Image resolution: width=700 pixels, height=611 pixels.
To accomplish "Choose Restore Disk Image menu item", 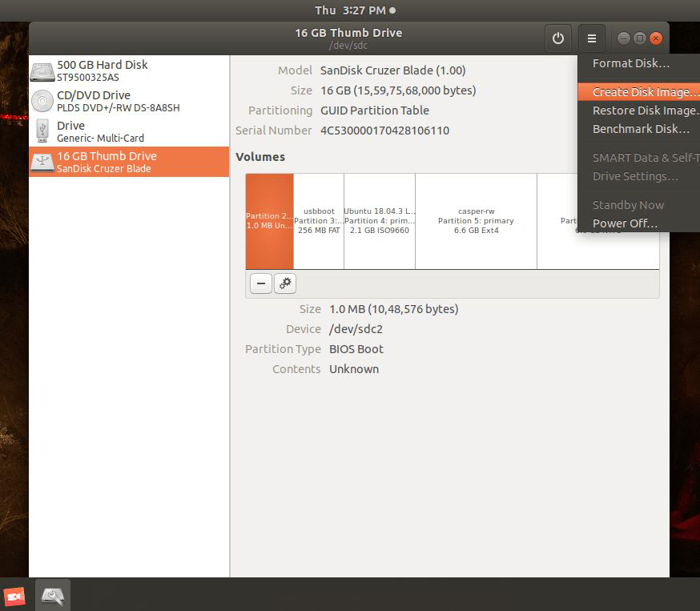I will click(x=639, y=111).
